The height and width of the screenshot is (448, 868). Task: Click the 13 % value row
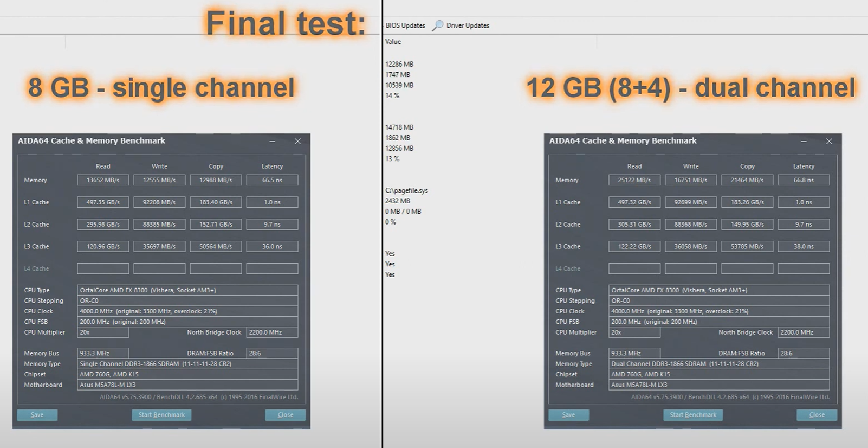(x=392, y=159)
